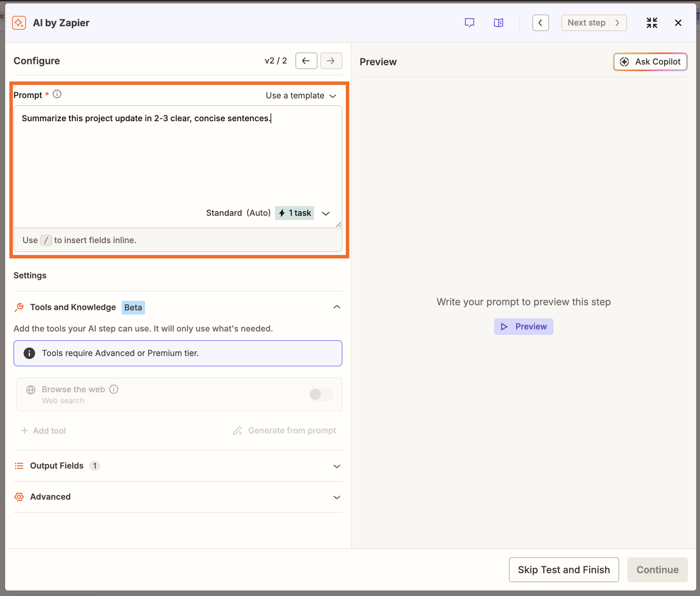Collapse the Tools and Knowledge section

(337, 307)
